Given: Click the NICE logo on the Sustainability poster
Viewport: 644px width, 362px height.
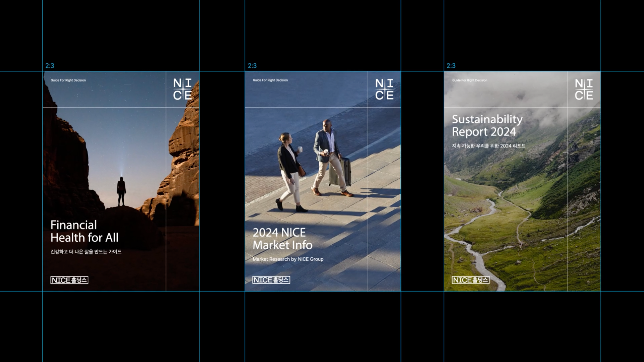Looking at the screenshot, I should 584,89.
